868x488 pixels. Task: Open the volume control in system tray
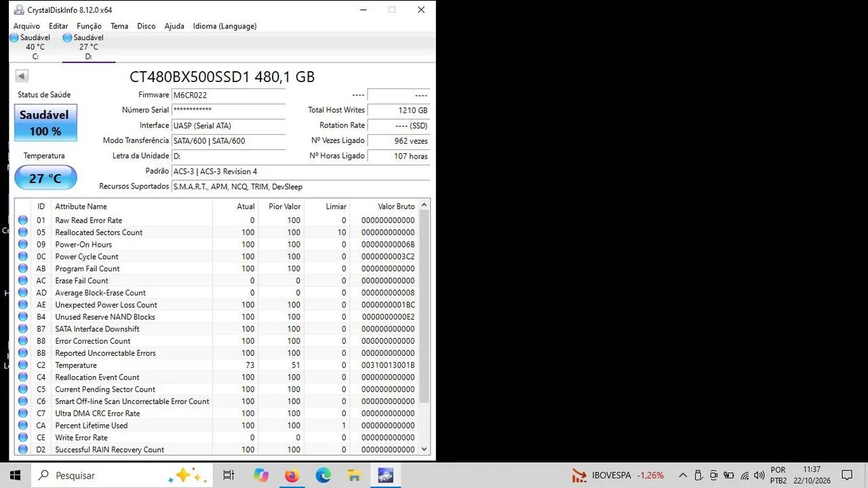pyautogui.click(x=759, y=475)
